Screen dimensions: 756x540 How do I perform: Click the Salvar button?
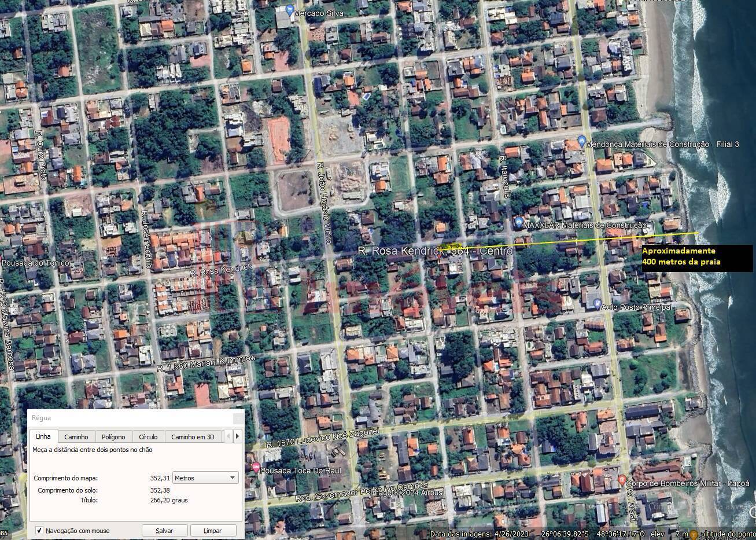(x=165, y=530)
